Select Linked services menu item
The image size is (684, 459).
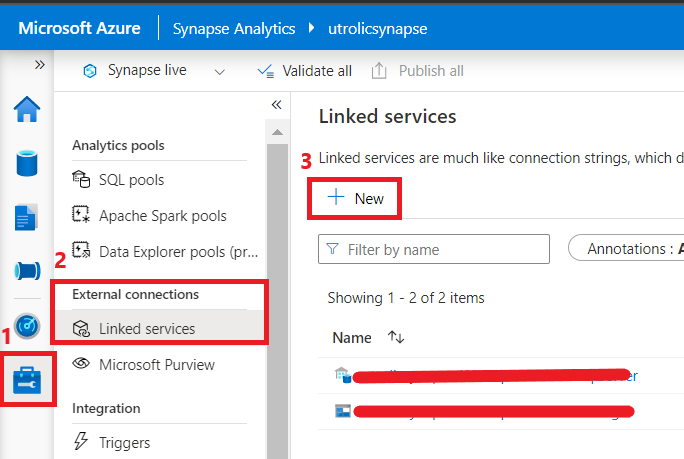(147, 328)
